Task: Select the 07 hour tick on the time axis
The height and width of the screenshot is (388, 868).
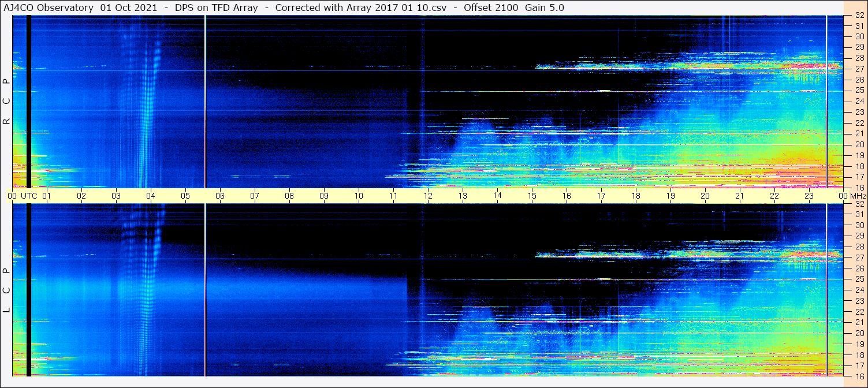Action: click(255, 196)
